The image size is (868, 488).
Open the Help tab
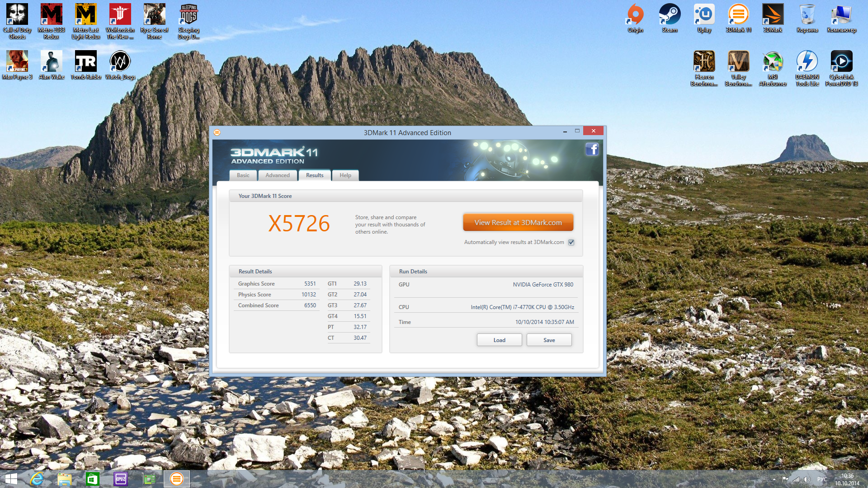(x=345, y=175)
